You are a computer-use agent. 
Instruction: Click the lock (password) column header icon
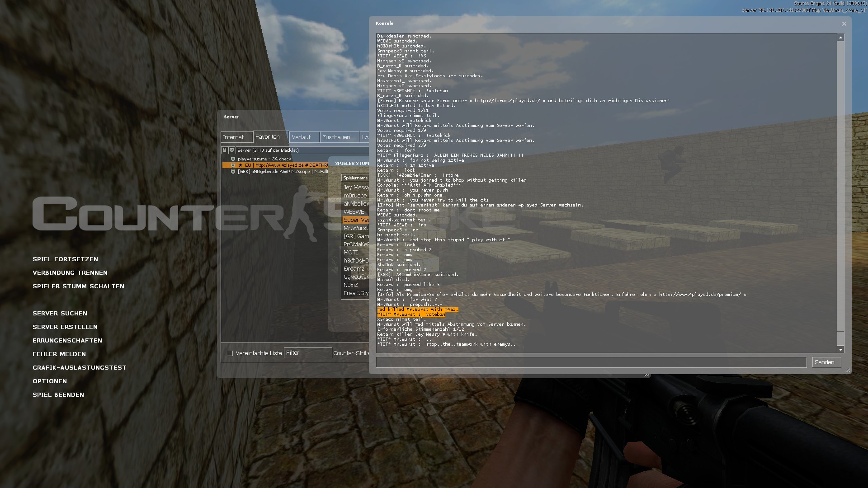coord(224,150)
